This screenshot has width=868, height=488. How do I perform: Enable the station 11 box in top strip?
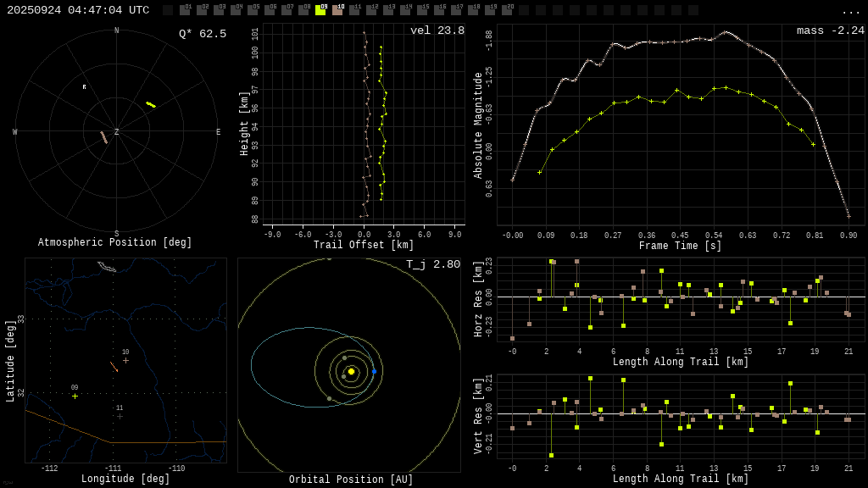pyautogui.click(x=354, y=10)
